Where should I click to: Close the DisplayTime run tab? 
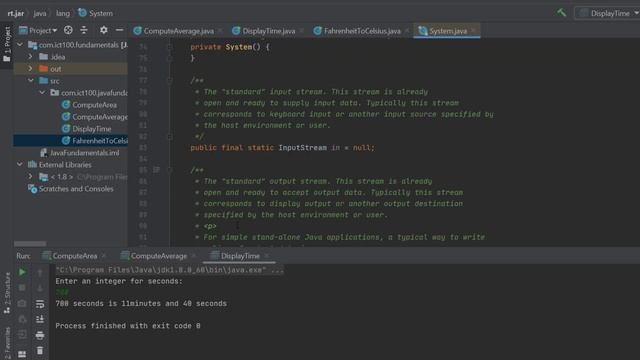pos(267,256)
